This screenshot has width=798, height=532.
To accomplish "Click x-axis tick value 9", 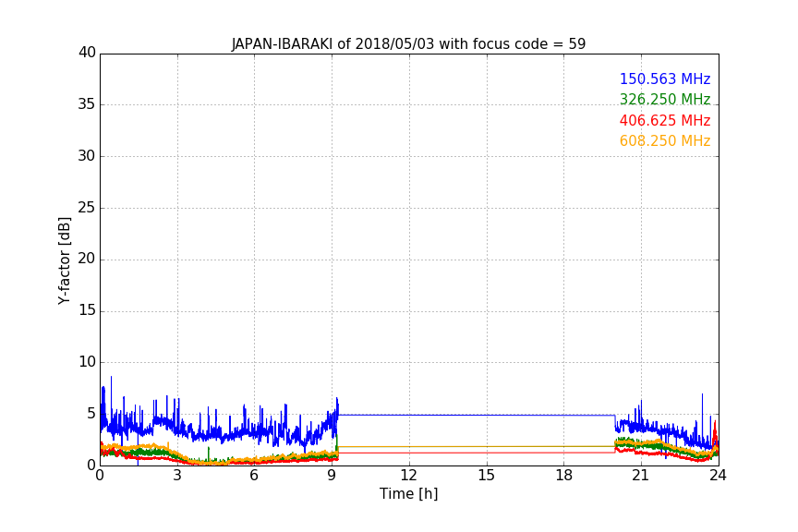I will [332, 476].
